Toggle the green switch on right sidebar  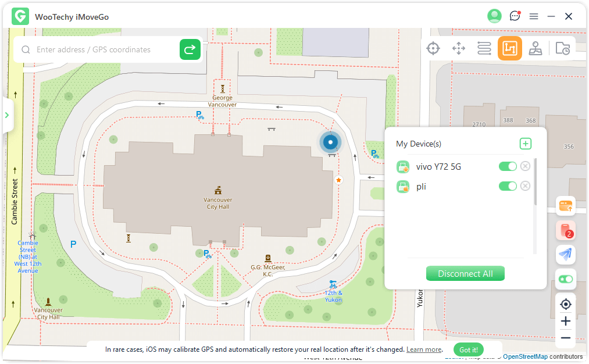point(566,279)
